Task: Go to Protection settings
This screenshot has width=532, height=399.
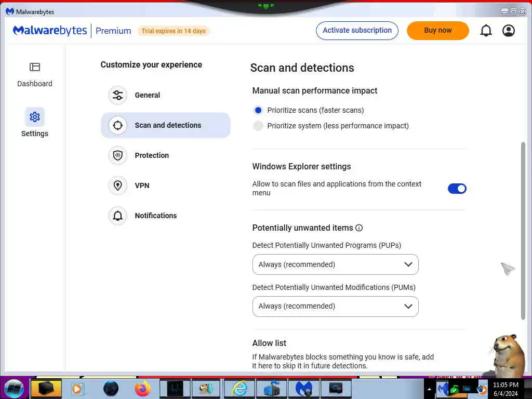Action: click(x=166, y=155)
